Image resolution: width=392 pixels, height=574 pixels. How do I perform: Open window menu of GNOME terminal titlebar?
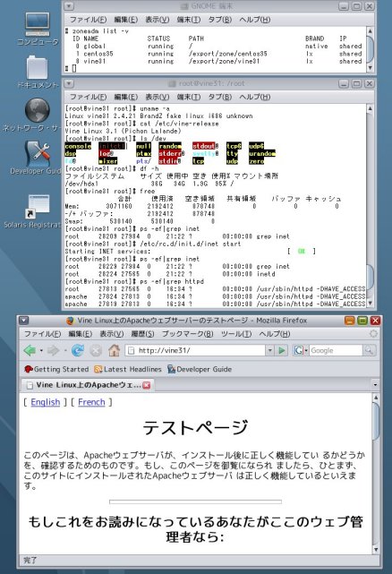68,6
